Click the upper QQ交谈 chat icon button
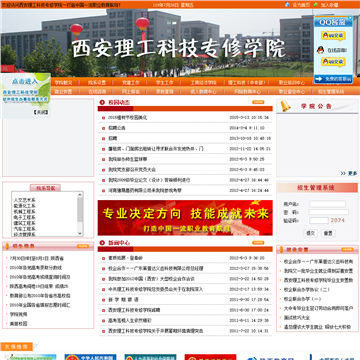Viewport: 360px width, 360px height. pyautogui.click(x=333, y=35)
